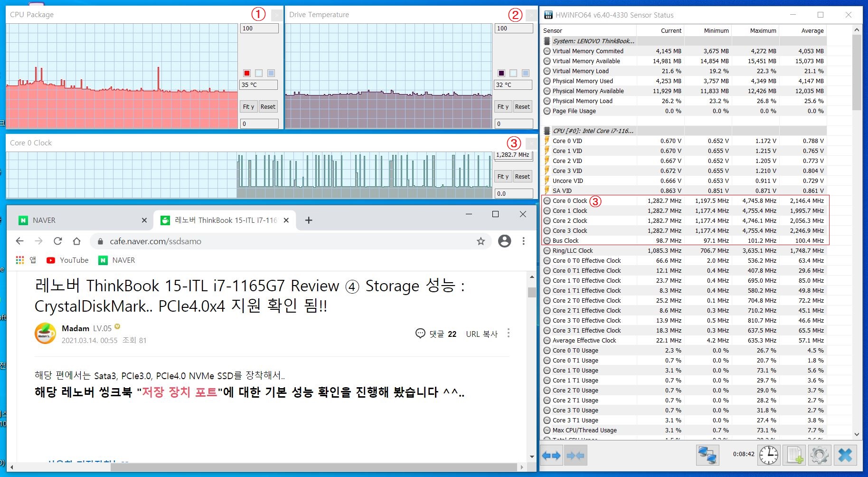This screenshot has height=477, width=868.
Task: Open the NAVER bookmark in bookmarks bar
Action: (117, 260)
